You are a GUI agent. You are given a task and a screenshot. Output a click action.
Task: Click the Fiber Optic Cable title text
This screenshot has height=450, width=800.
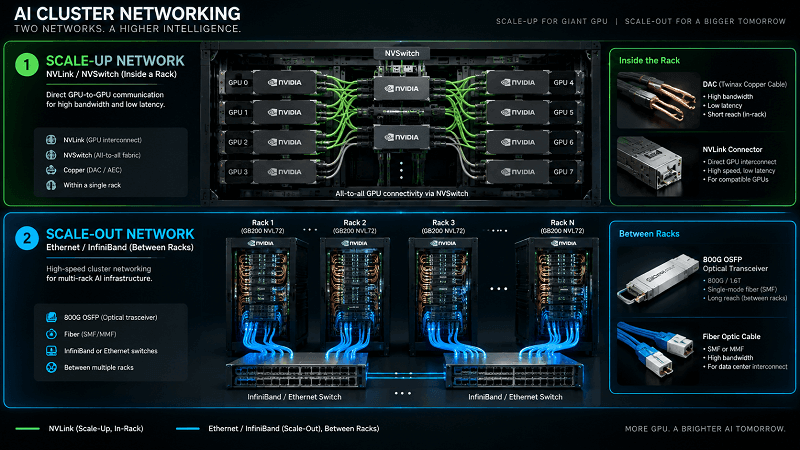coord(731,337)
